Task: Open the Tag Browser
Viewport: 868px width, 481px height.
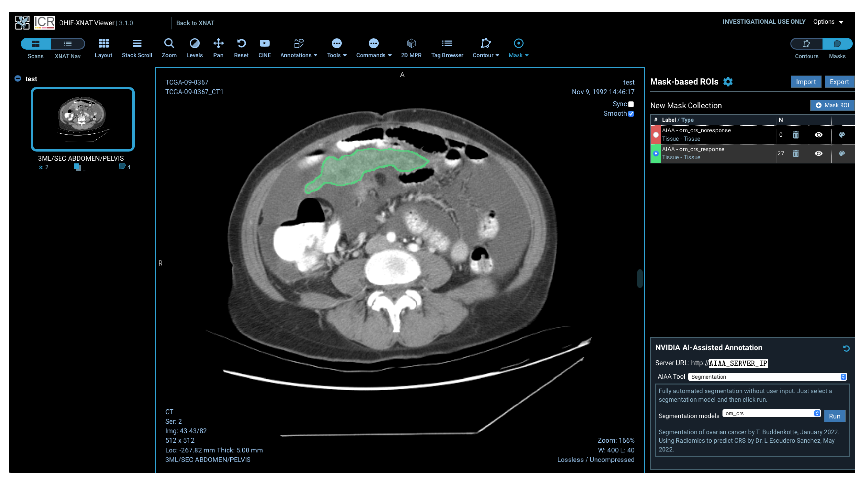Action: coord(447,47)
